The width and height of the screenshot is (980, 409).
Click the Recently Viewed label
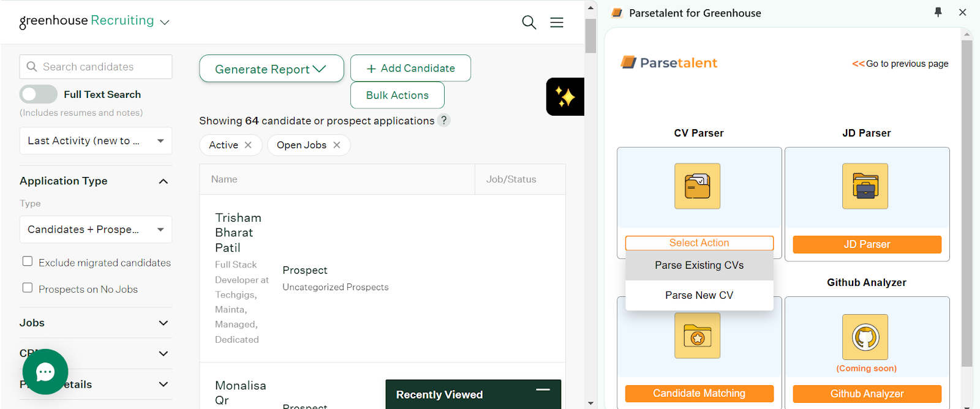coord(439,395)
